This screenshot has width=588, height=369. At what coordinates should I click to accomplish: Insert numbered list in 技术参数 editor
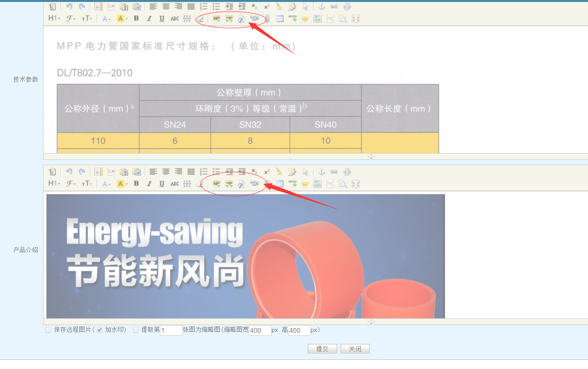tap(203, 7)
